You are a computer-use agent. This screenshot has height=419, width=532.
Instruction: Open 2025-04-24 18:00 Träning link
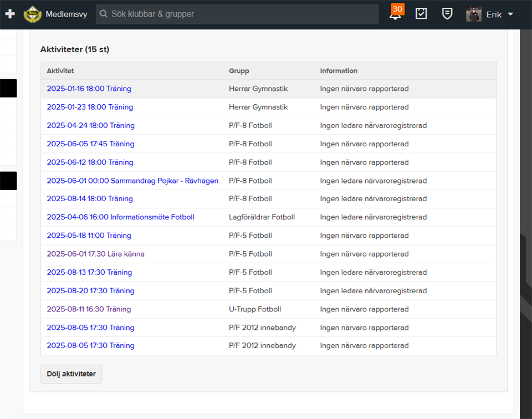tap(90, 125)
